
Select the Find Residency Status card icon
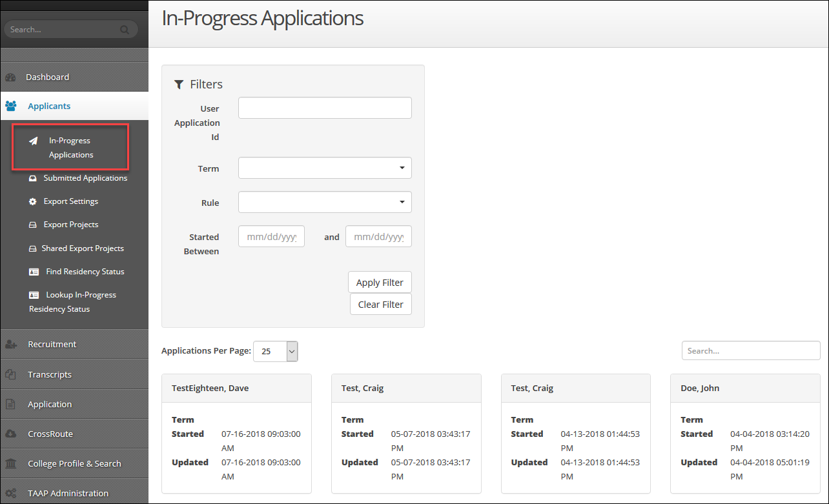pos(34,271)
